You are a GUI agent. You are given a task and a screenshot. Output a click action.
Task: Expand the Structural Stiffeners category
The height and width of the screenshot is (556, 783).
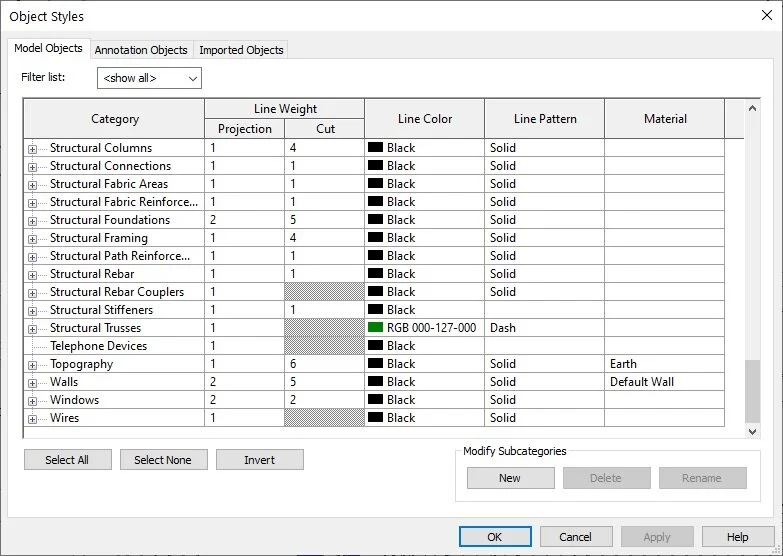tap(32, 311)
